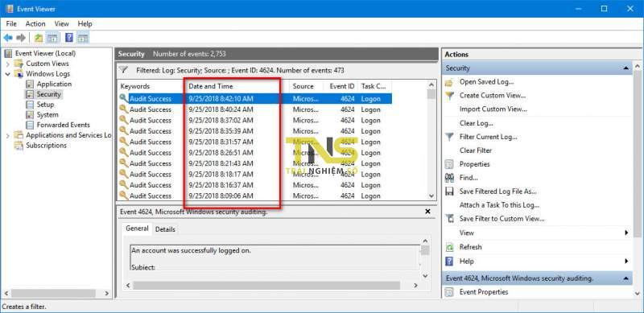644x313 pixels.
Task: Click the event details horizontal scrollbar
Action: point(266,285)
